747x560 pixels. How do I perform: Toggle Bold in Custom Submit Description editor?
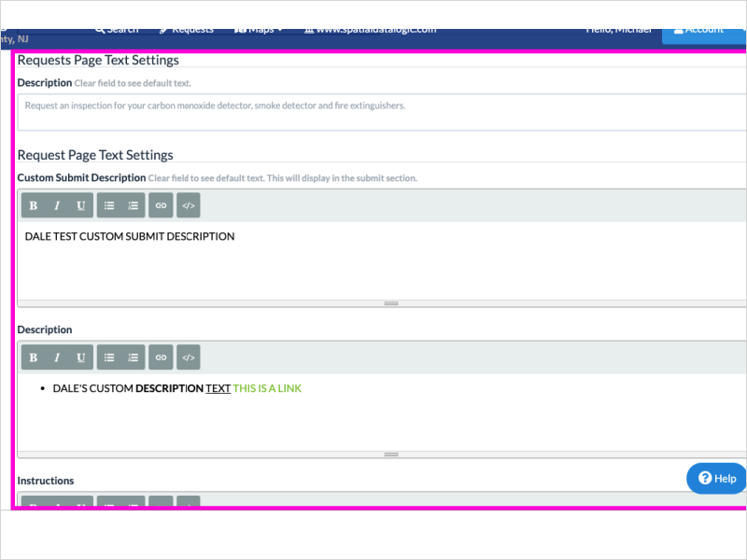34,205
